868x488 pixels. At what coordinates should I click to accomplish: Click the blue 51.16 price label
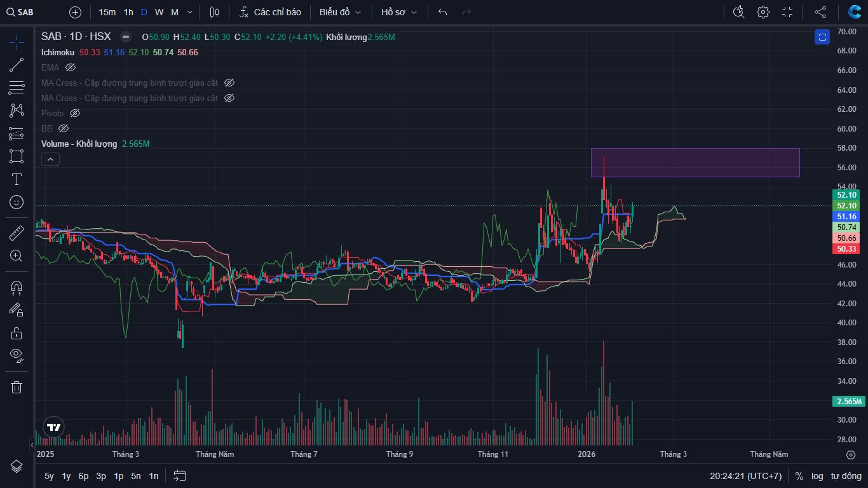tap(846, 216)
